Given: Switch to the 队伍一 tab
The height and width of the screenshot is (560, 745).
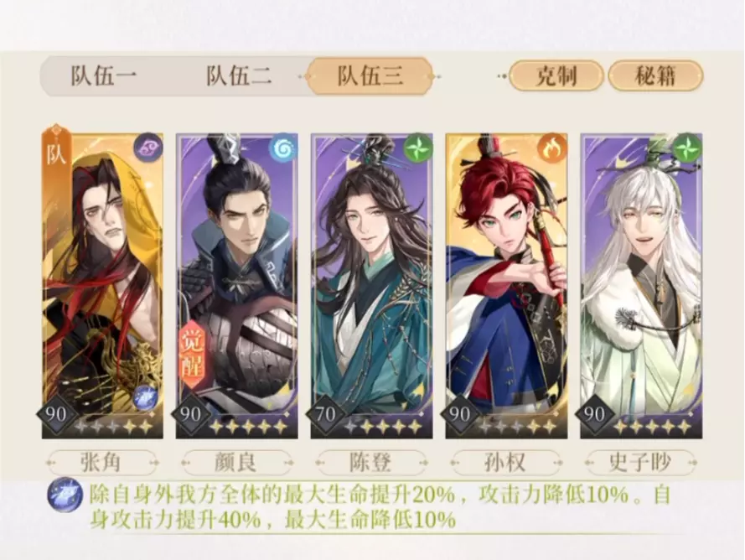Looking at the screenshot, I should (x=104, y=76).
